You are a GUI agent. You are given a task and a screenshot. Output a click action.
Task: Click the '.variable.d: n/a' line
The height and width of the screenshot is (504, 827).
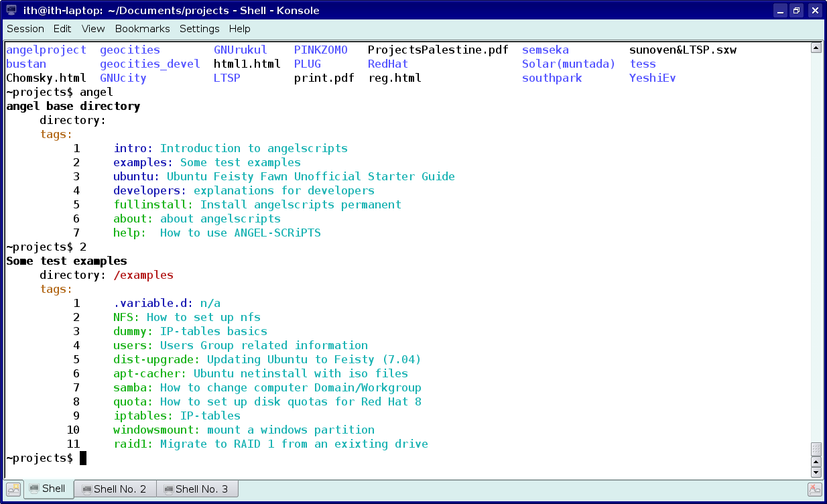tap(167, 303)
